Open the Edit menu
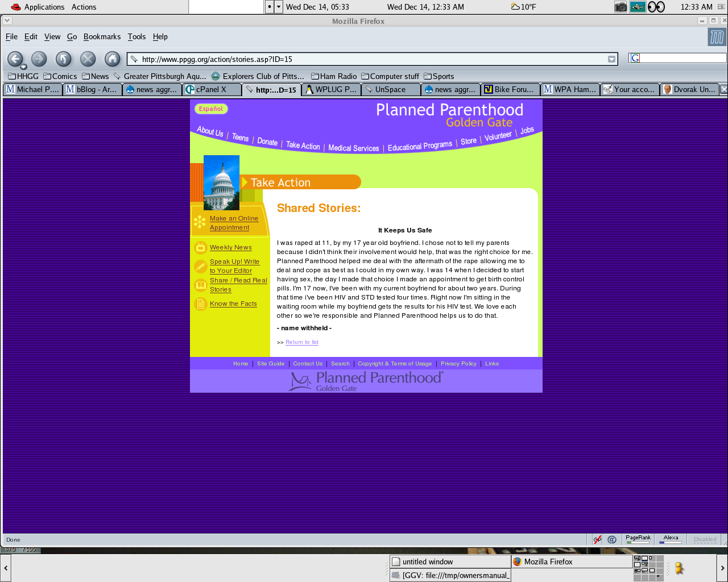Viewport: 728px width, 582px height. (31, 36)
